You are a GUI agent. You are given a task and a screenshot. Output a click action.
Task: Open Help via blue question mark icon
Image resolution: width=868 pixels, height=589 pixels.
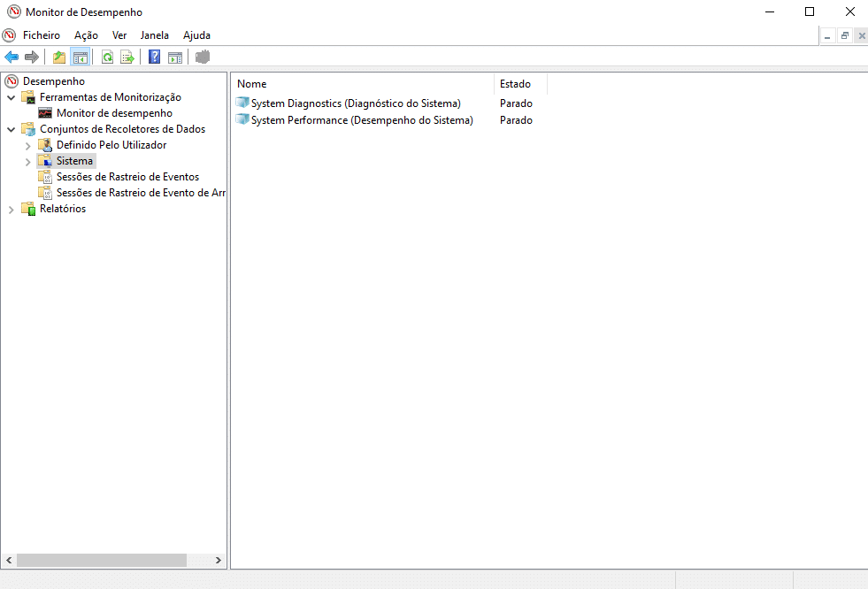tap(154, 57)
